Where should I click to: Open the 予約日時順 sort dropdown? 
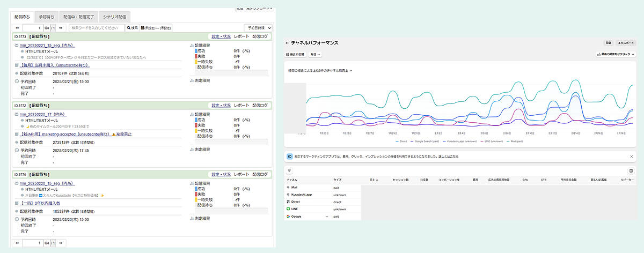coord(258,28)
